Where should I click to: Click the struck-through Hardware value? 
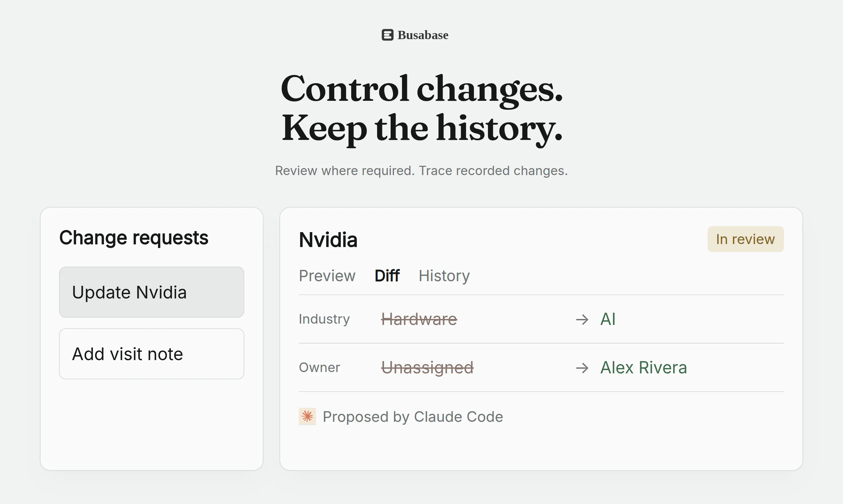pos(419,319)
